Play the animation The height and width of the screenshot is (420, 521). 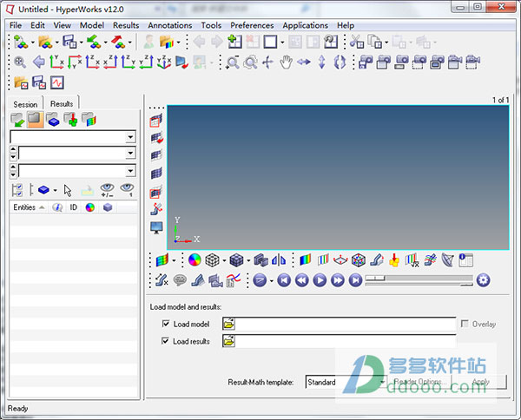click(320, 280)
